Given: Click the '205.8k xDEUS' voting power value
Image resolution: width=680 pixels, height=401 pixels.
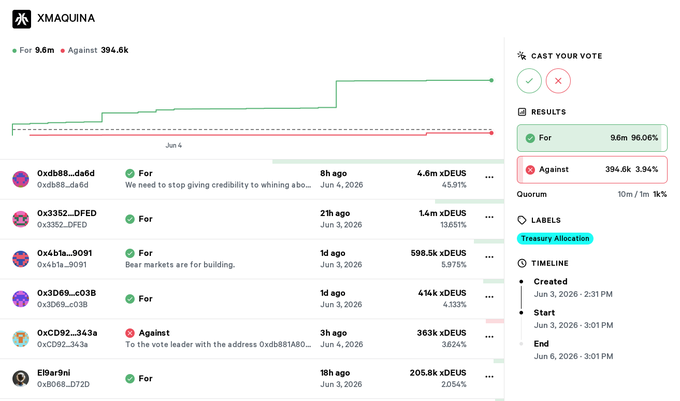Looking at the screenshot, I should click(438, 372).
